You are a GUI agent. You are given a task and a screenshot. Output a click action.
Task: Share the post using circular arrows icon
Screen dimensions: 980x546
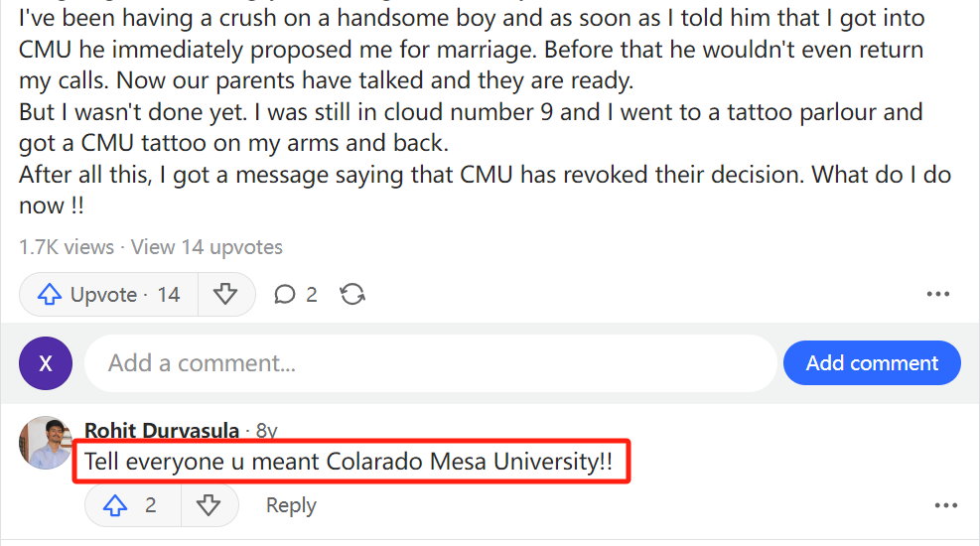coord(352,294)
